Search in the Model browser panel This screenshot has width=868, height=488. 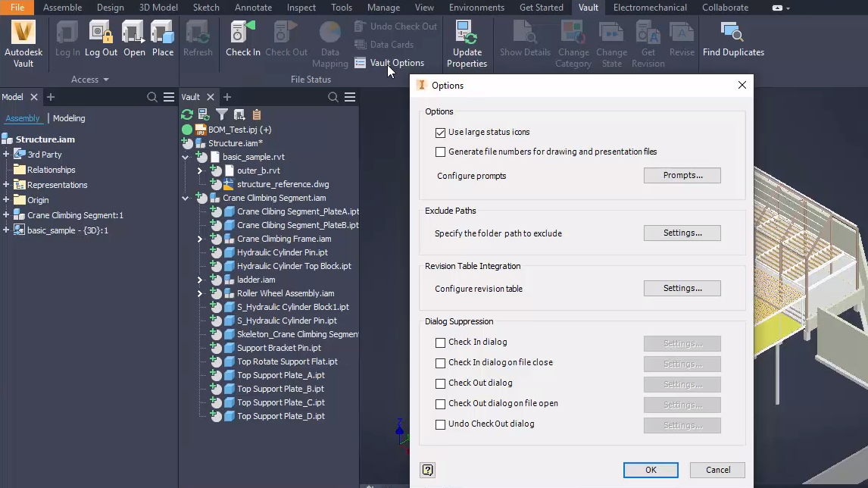[x=151, y=98]
